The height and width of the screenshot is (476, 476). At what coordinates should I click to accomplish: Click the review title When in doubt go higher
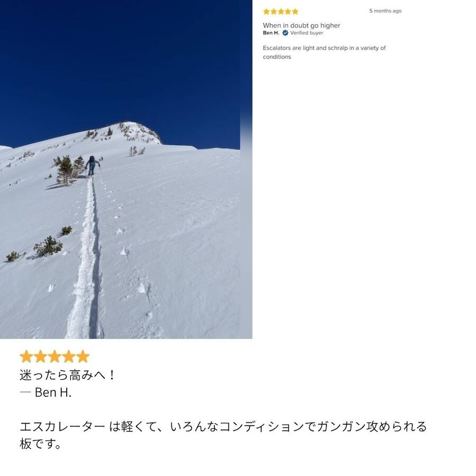coord(301,25)
